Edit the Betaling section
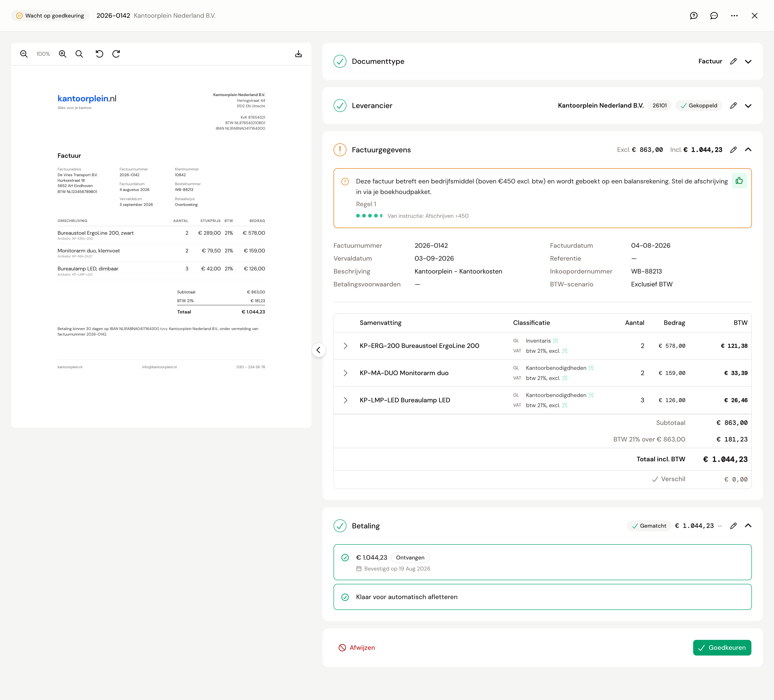774x700 pixels. [733, 526]
